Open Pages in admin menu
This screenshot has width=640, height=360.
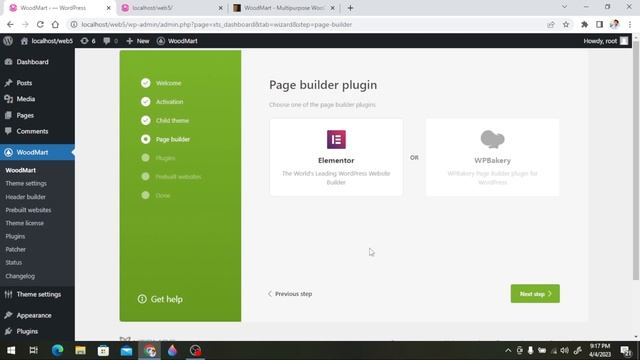[37, 116]
